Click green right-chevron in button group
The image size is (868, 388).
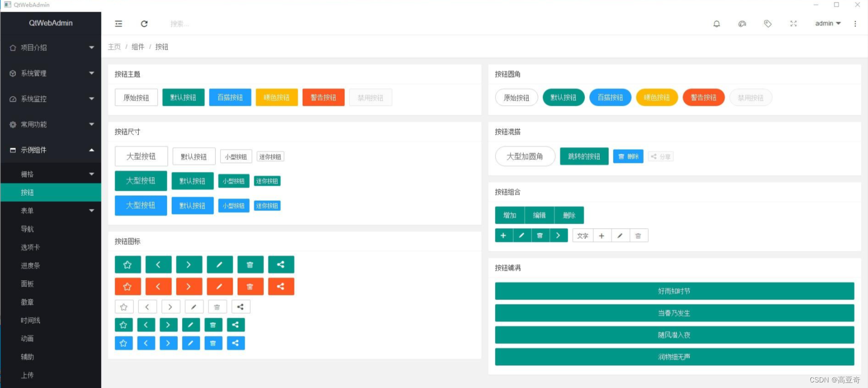point(558,235)
